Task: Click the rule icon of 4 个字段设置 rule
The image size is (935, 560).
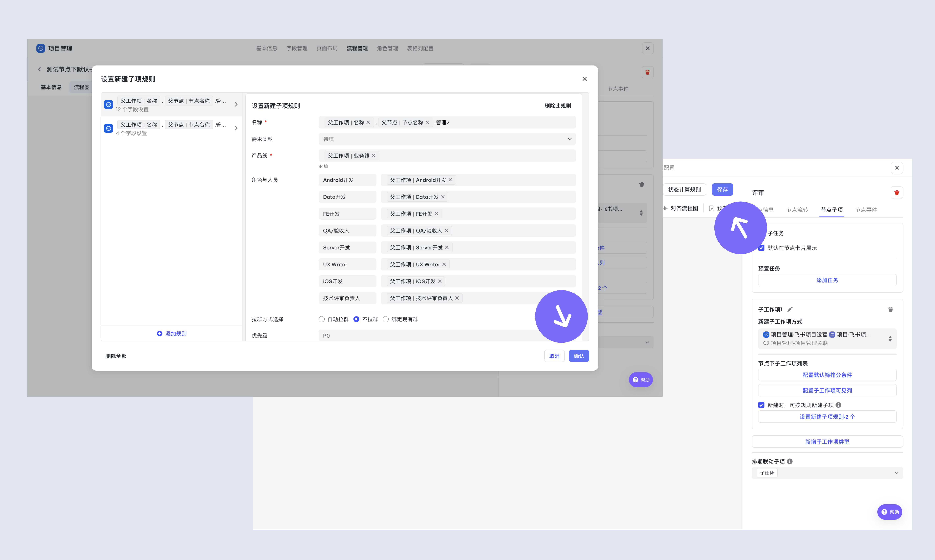Action: tap(108, 128)
